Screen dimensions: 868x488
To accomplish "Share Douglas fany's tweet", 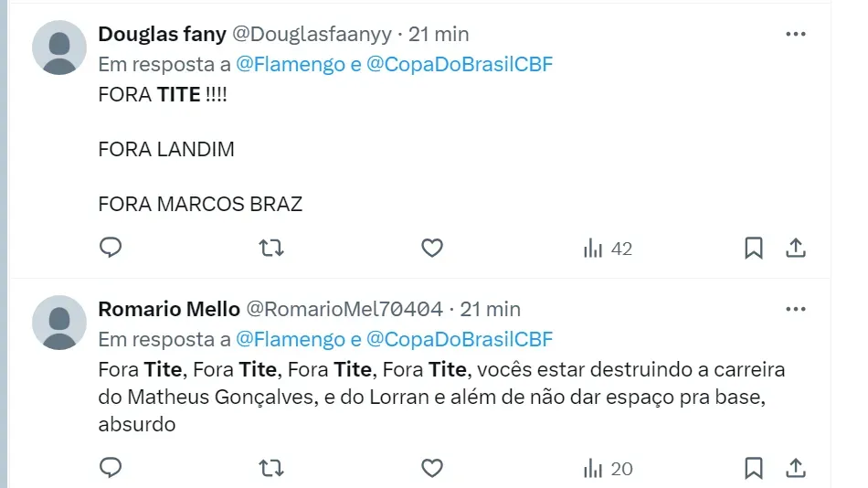I will coord(796,248).
